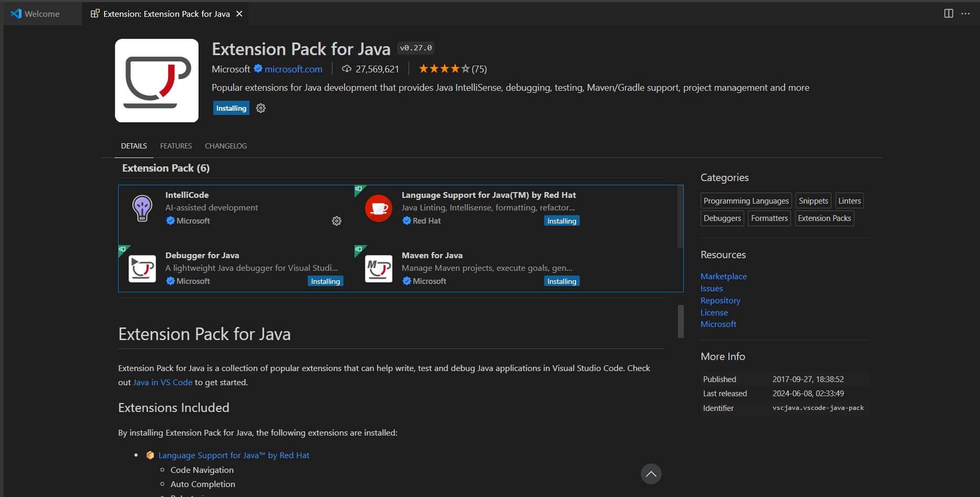Open the microsoft.com publisher link
980x497 pixels.
[294, 69]
